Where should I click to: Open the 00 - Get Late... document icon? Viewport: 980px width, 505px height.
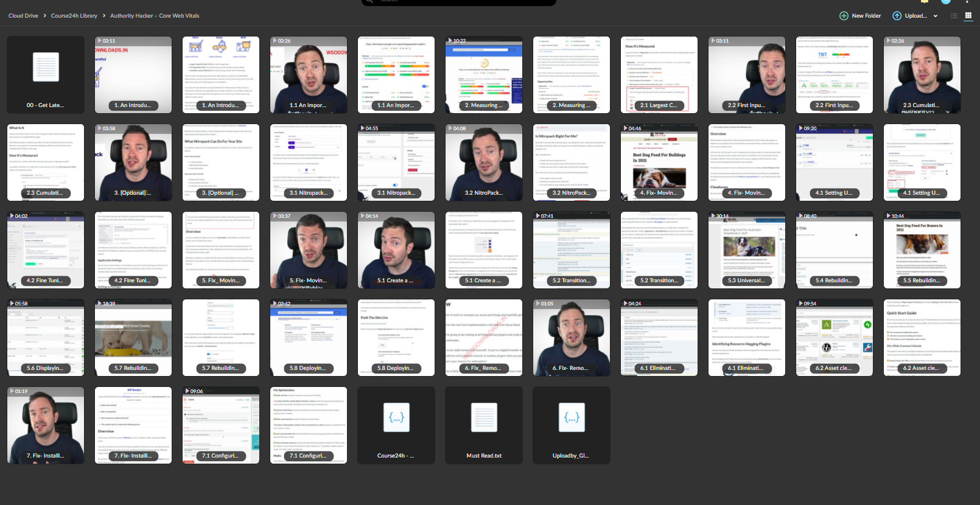tap(46, 67)
